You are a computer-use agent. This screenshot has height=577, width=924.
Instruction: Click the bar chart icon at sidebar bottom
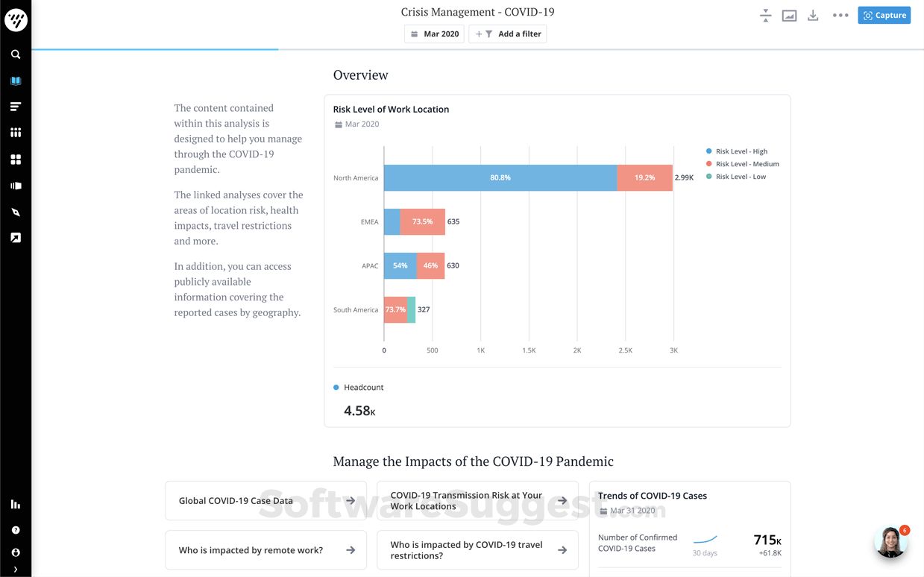pos(15,504)
